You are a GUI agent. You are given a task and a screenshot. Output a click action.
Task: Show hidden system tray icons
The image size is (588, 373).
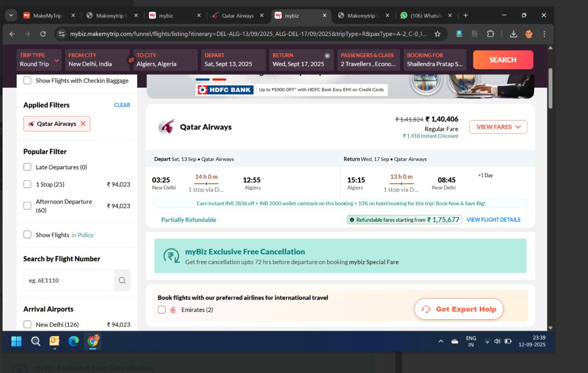click(x=440, y=341)
